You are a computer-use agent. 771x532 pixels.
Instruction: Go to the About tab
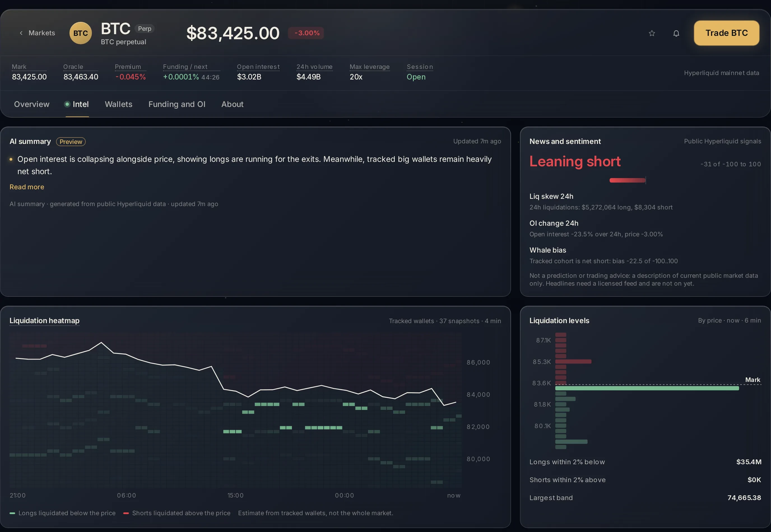click(233, 104)
